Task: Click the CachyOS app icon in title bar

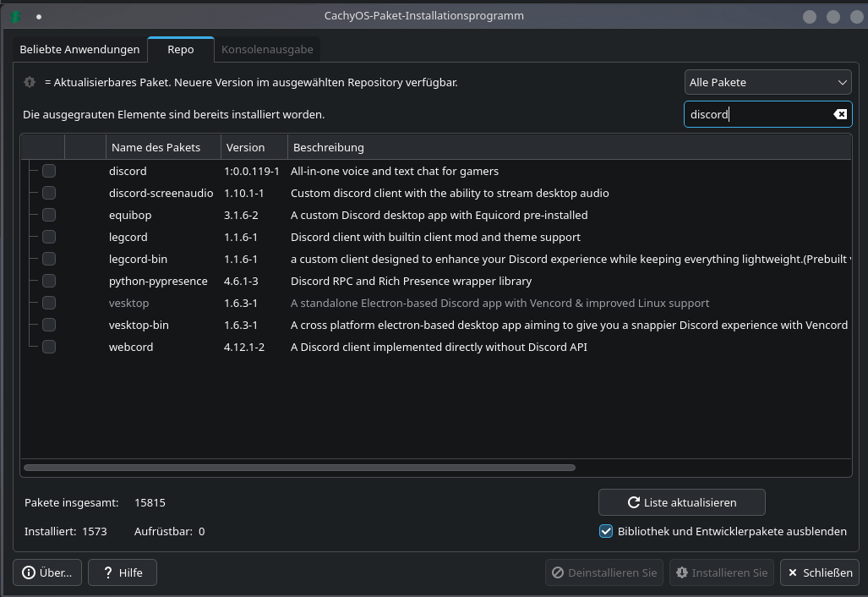Action: 15,16
